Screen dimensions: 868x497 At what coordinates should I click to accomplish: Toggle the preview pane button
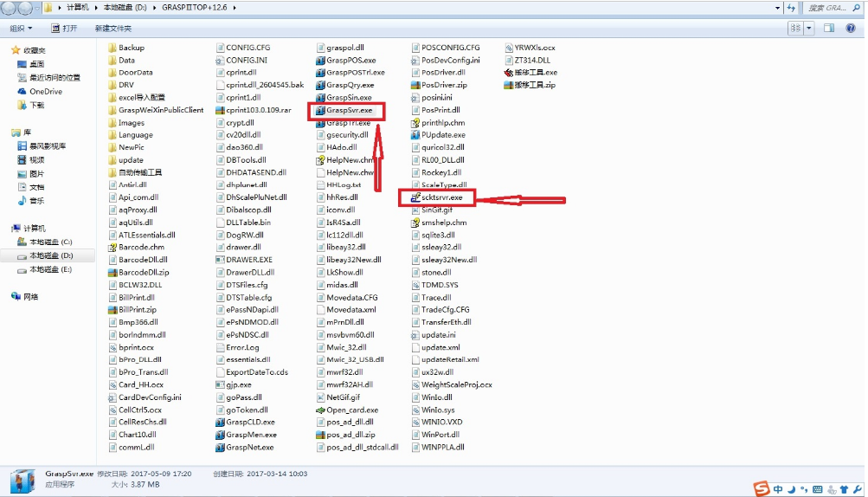pos(829,29)
